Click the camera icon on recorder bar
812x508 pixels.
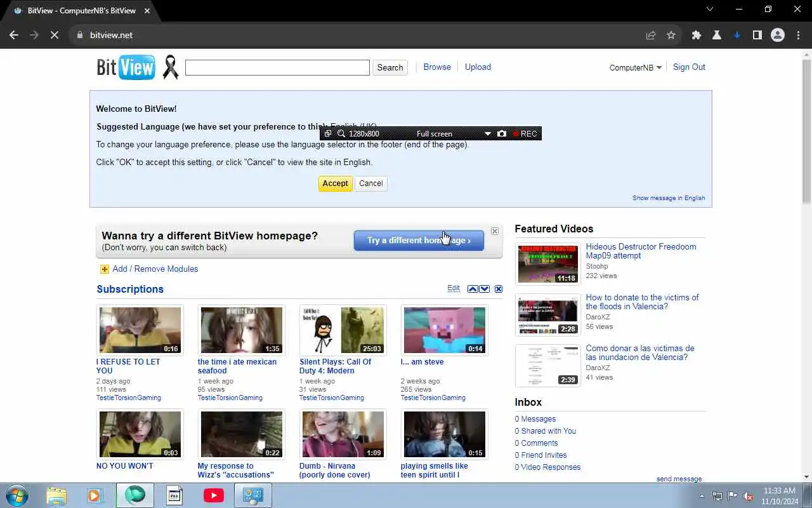502,133
